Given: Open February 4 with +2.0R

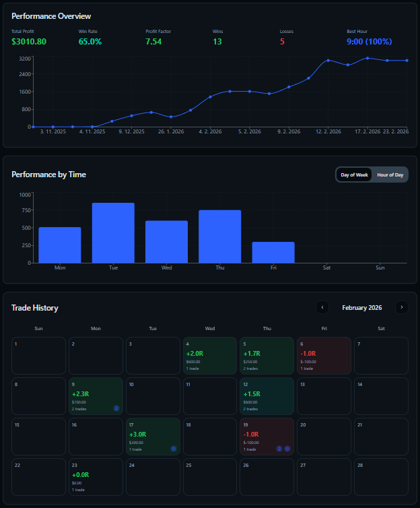Looking at the screenshot, I should (210, 356).
